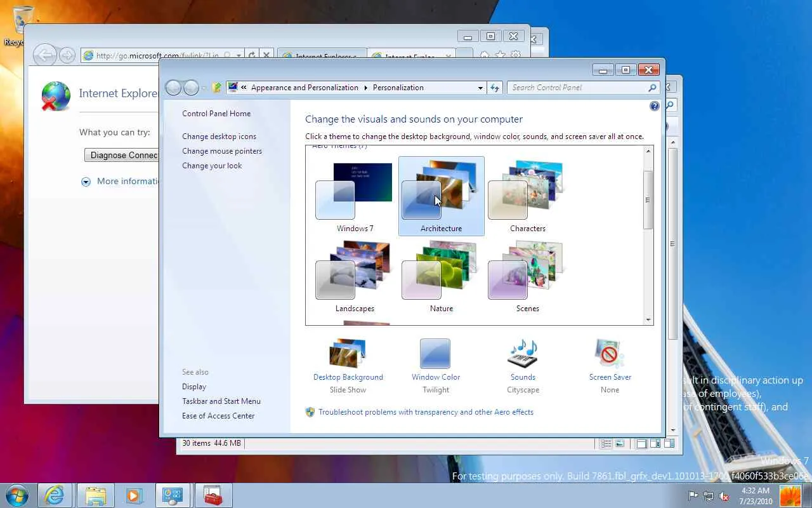Open Window Color Twilight settings

point(436,366)
